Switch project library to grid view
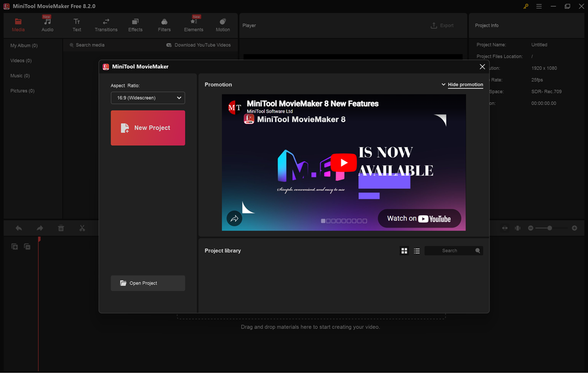 (404, 251)
